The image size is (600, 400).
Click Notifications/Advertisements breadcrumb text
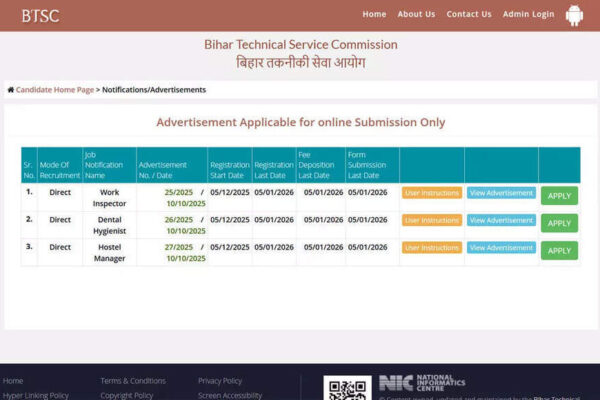click(x=154, y=90)
